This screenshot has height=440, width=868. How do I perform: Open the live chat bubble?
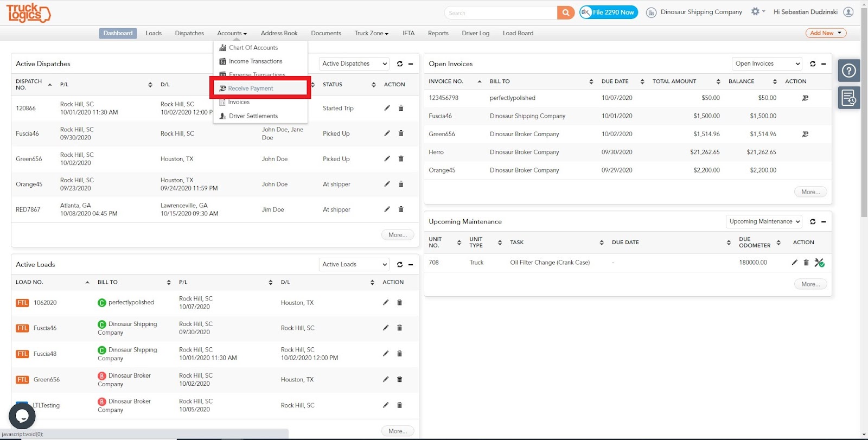click(22, 416)
